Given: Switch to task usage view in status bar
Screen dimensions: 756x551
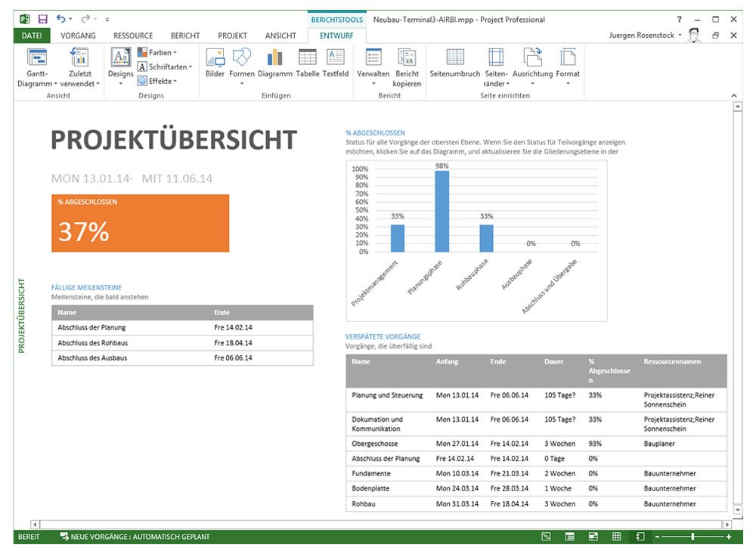Looking at the screenshot, I should coord(569,537).
